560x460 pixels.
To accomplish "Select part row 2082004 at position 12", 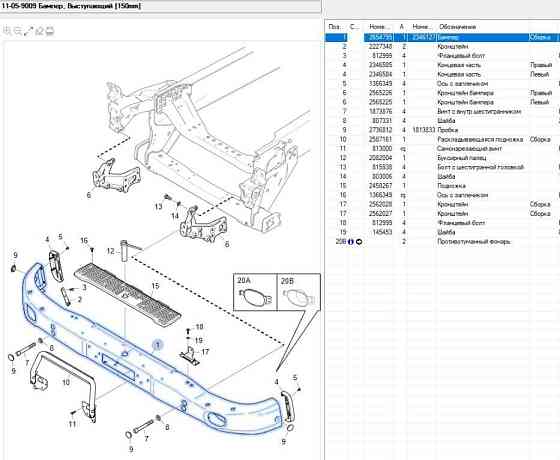I will click(442, 158).
